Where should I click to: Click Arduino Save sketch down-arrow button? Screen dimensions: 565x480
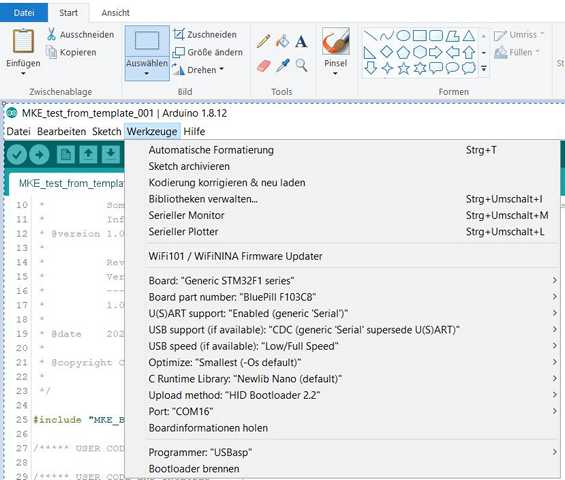[x=111, y=154]
